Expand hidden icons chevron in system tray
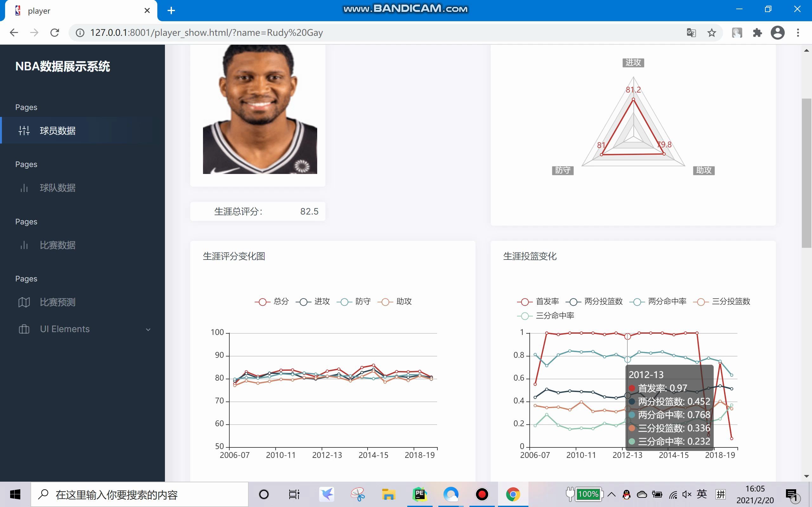The image size is (812, 507). point(611,494)
